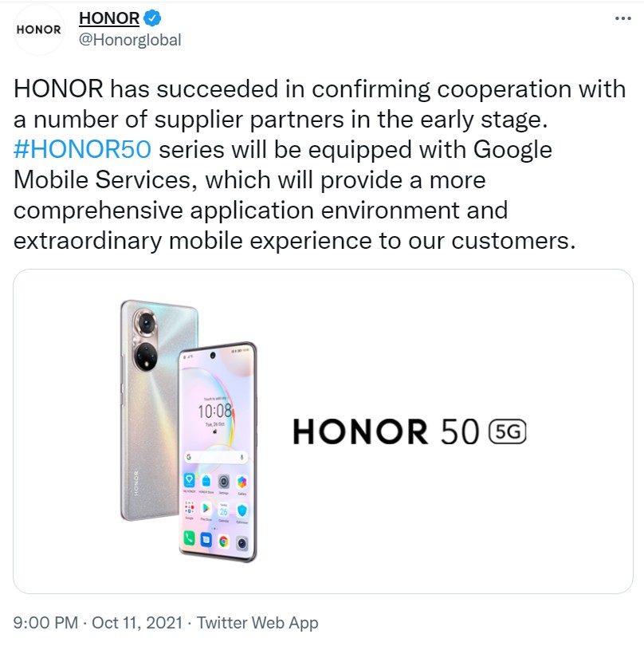Open the HONOR account name link
The width and height of the screenshot is (644, 646).
tap(109, 18)
